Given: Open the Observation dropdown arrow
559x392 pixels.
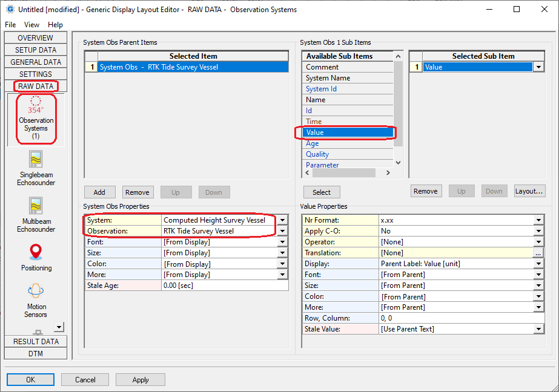Looking at the screenshot, I should (282, 232).
